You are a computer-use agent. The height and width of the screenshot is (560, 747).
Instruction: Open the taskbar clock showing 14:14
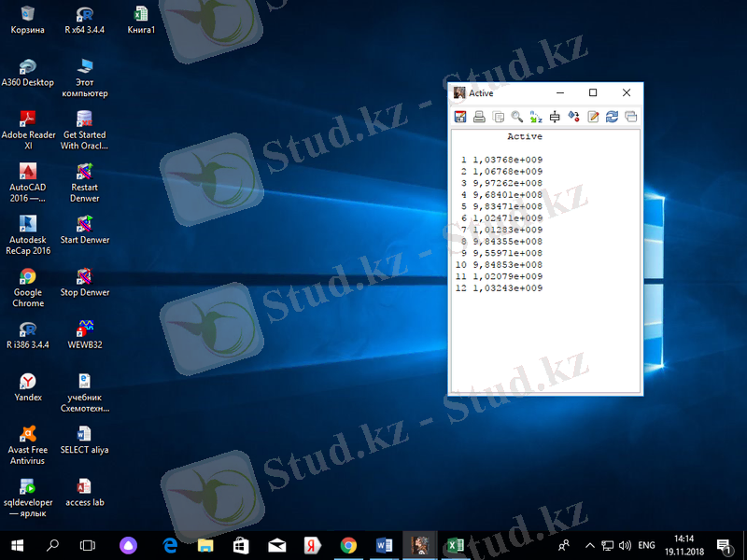(x=684, y=545)
